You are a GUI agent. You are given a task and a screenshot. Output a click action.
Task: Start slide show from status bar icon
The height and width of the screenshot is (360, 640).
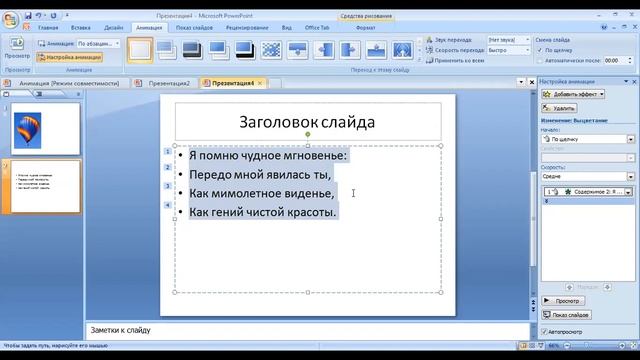coord(541,346)
